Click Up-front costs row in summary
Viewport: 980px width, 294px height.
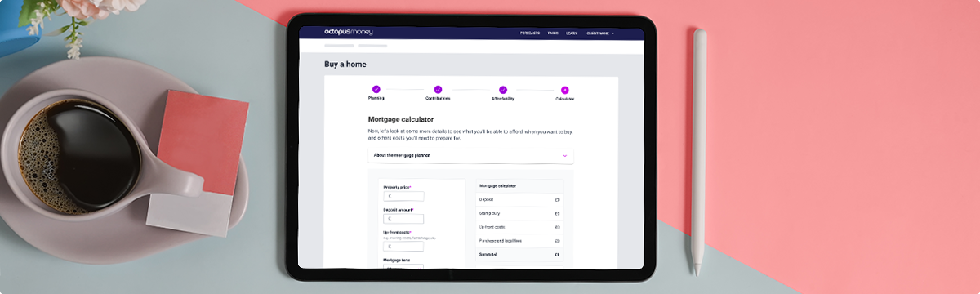[x=519, y=227]
